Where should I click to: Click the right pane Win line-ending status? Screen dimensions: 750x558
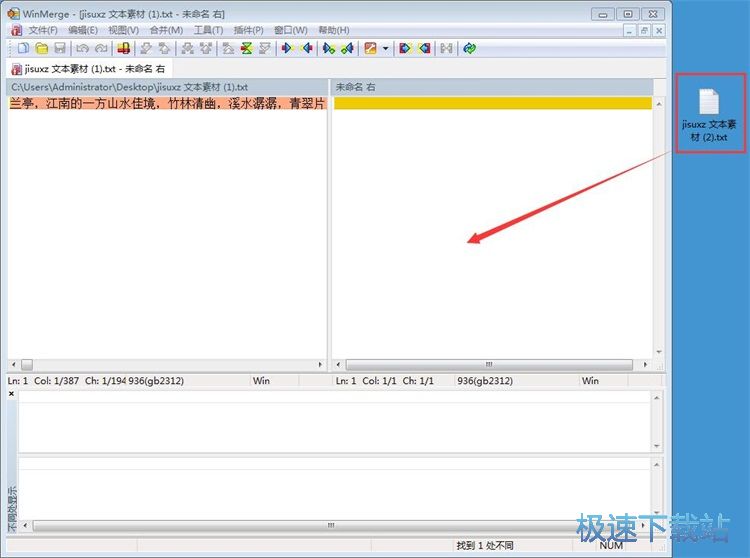click(x=590, y=381)
